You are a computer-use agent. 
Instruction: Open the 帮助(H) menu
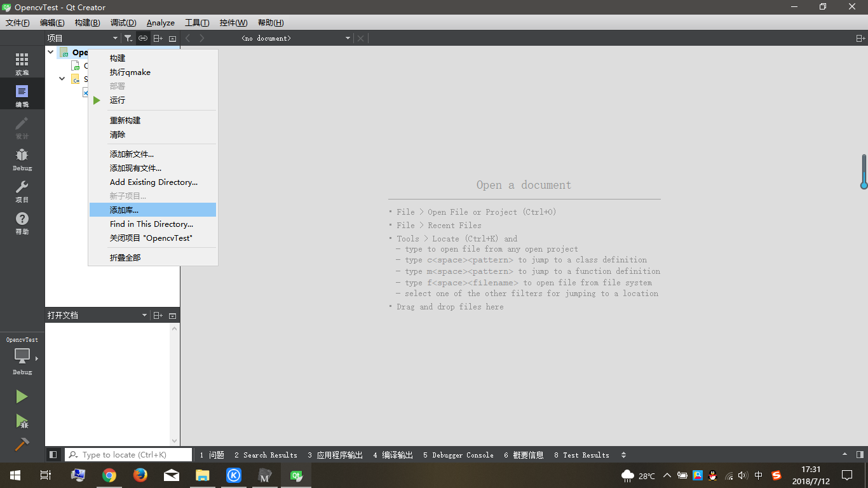click(271, 22)
